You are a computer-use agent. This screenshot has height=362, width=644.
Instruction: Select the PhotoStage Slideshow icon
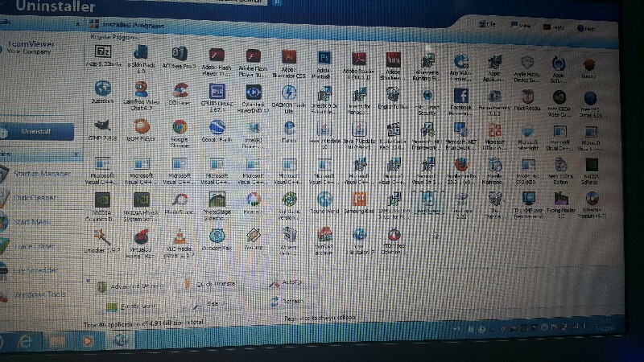coord(217,200)
